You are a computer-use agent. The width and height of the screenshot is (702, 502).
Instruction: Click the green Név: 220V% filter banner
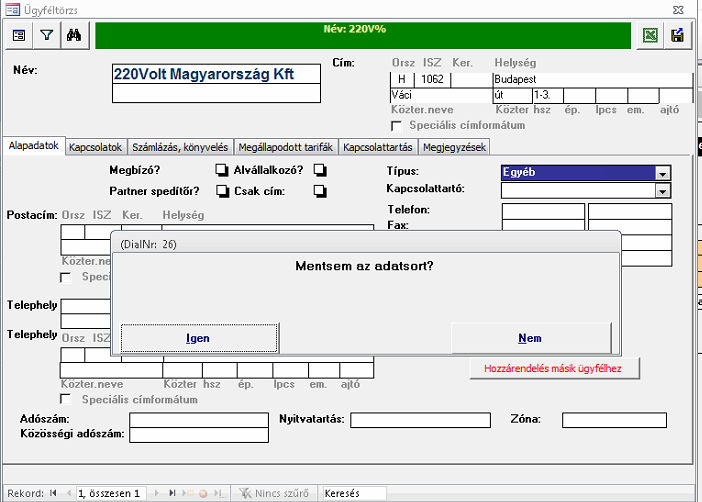coord(363,35)
